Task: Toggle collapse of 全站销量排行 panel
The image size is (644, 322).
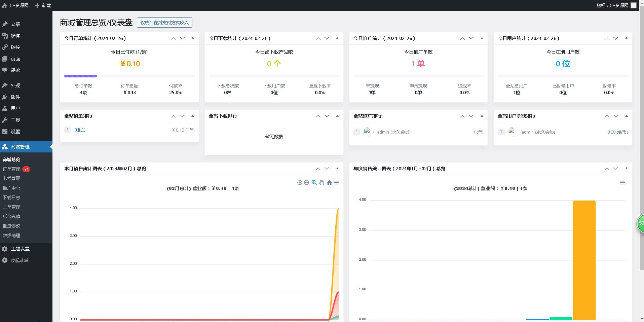Action: [193, 116]
